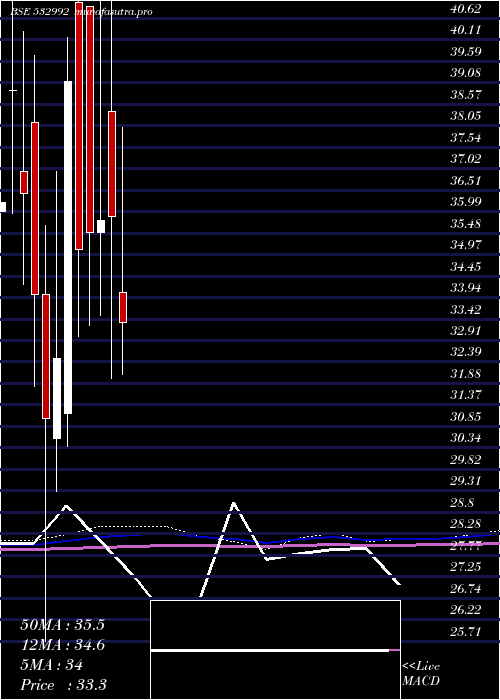Viewport: 500px width, 700px height.
Task: Select the 34.97 price axis label
Action: [x=466, y=245]
